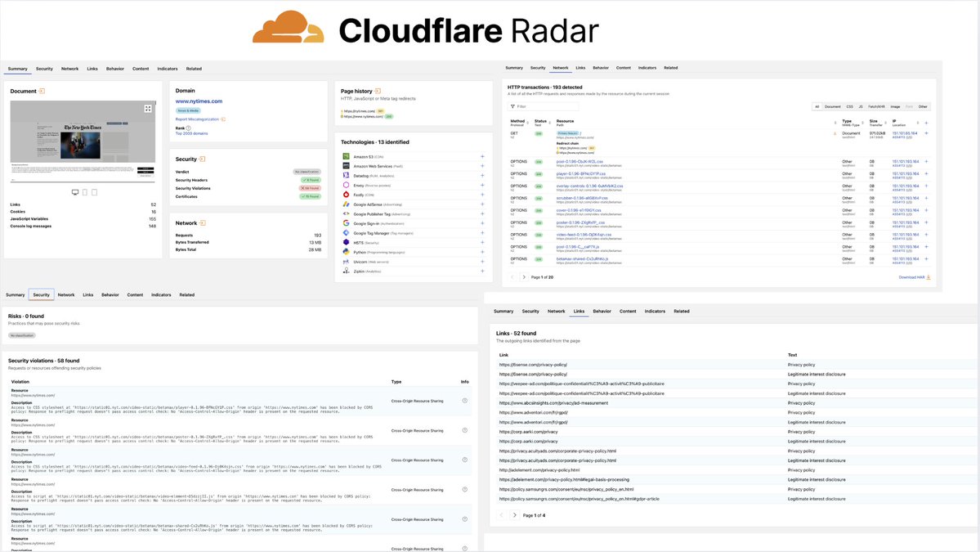Click the Python technology icon
The height and width of the screenshot is (552, 980).
pos(346,251)
